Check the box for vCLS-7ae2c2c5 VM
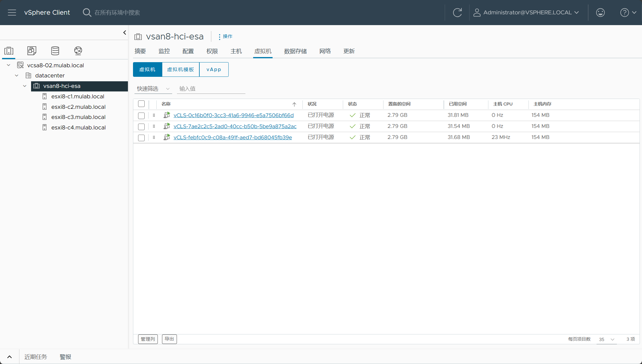Viewport: 642px width, 364px height. pos(141,127)
